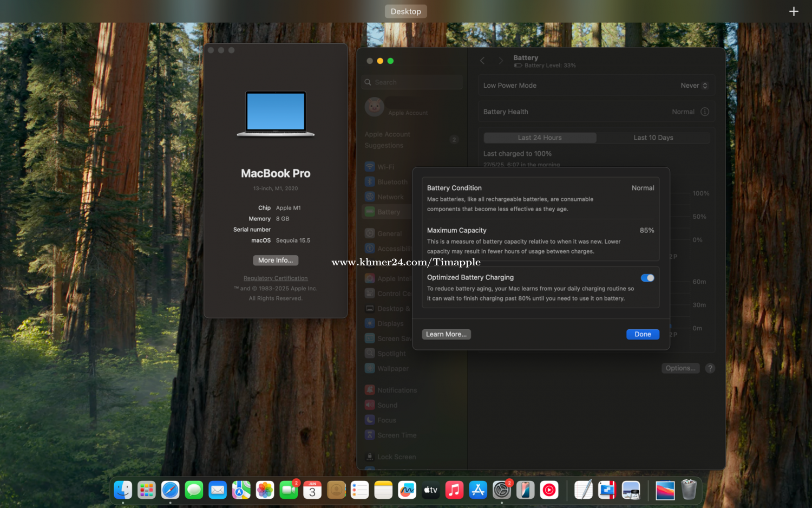Open the Mail app in the dock
Image resolution: width=812 pixels, height=508 pixels.
click(218, 490)
